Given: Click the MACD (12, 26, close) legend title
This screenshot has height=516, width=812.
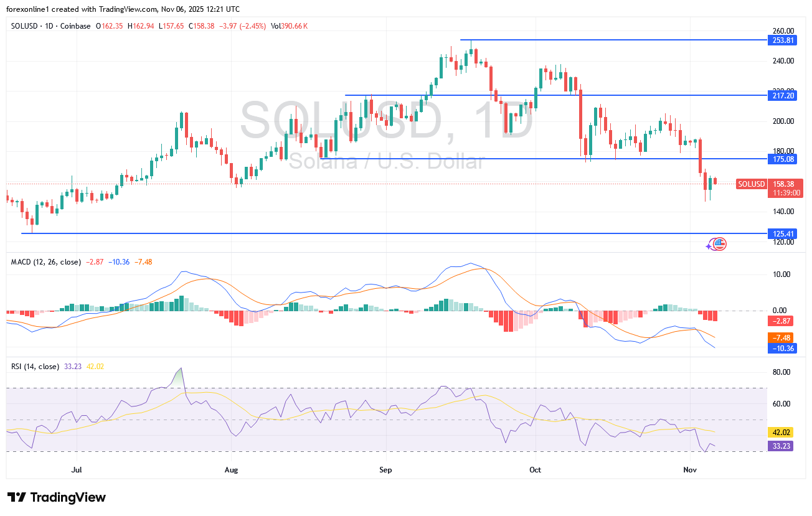Looking at the screenshot, I should [45, 262].
